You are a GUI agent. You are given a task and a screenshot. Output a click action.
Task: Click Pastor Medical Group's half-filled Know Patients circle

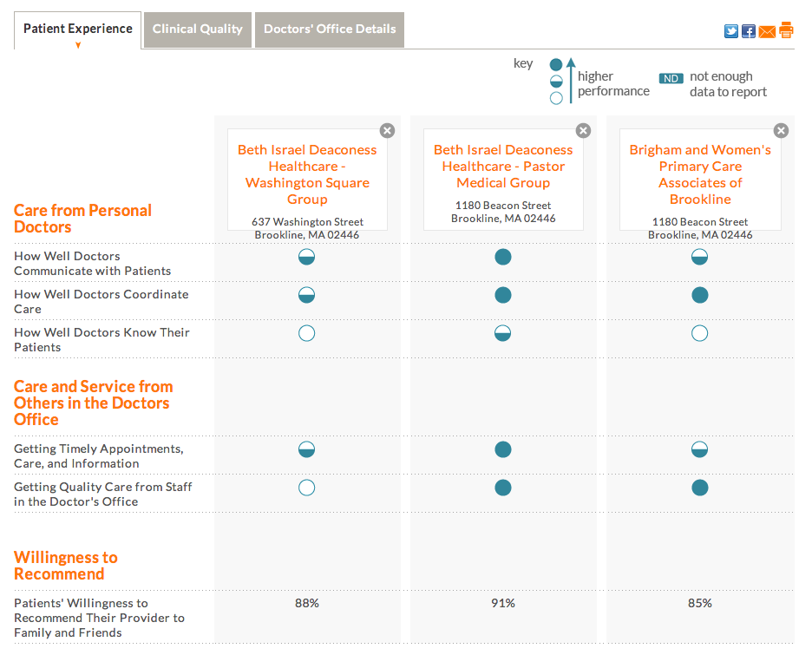(x=503, y=333)
